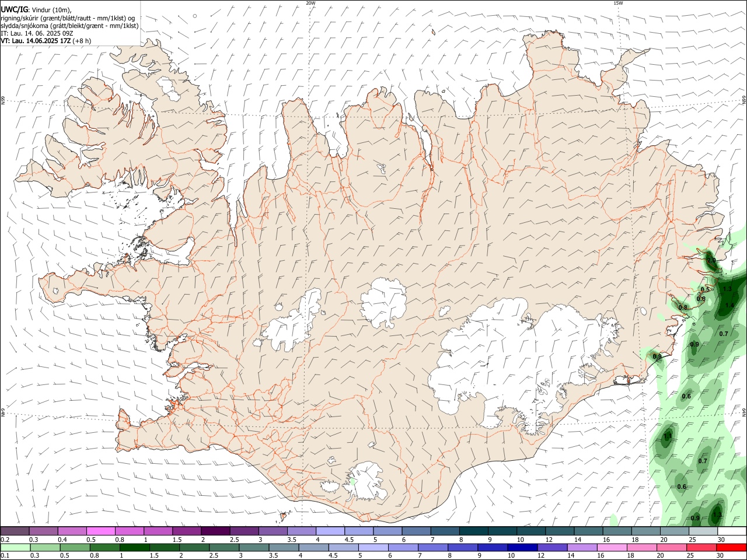Select the crimson 25 mm rain legend swatch
Screen dimensions: 747x560
pyautogui.click(x=703, y=547)
